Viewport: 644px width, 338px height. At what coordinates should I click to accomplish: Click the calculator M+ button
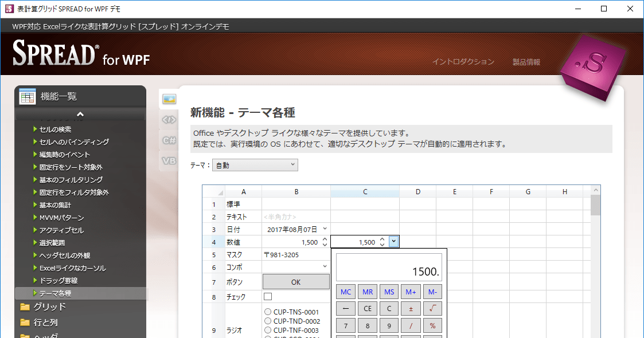(411, 292)
